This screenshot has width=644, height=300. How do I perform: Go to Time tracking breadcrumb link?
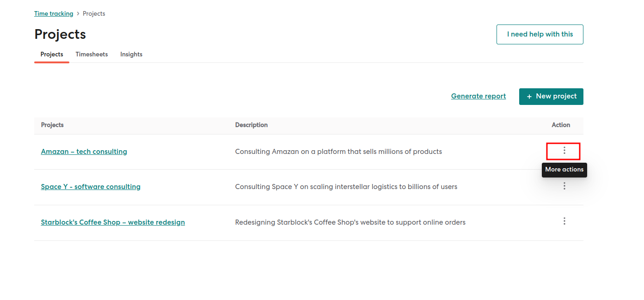click(54, 14)
